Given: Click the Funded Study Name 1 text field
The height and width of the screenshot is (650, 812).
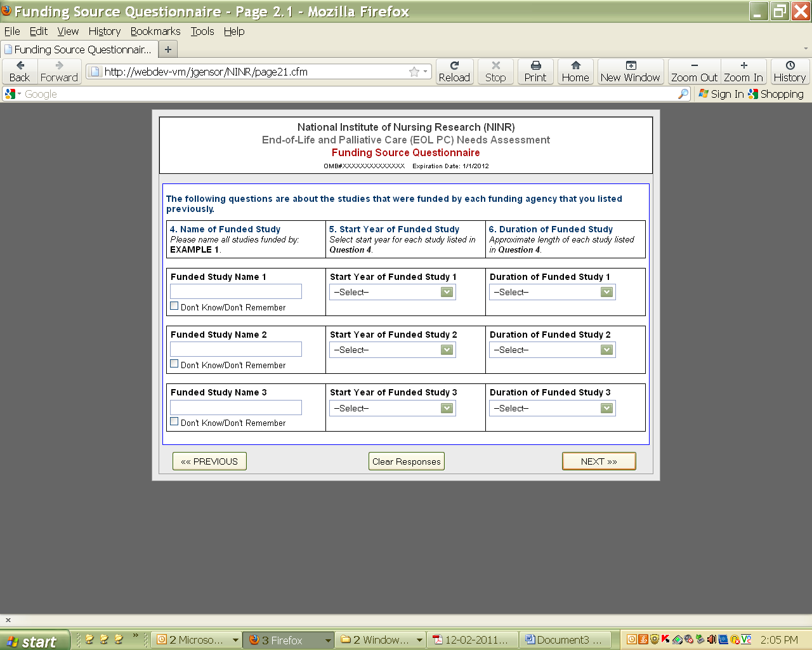Looking at the screenshot, I should 236,291.
